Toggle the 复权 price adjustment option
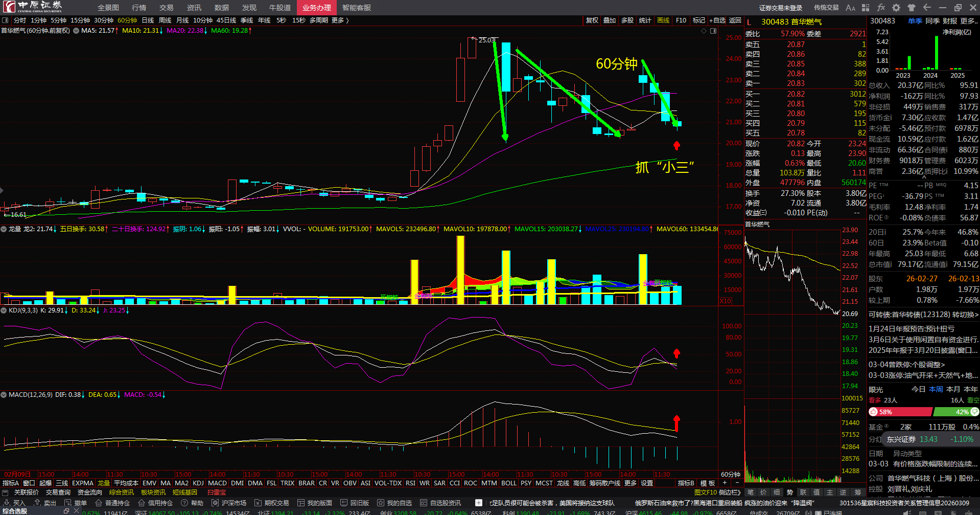 coord(592,20)
